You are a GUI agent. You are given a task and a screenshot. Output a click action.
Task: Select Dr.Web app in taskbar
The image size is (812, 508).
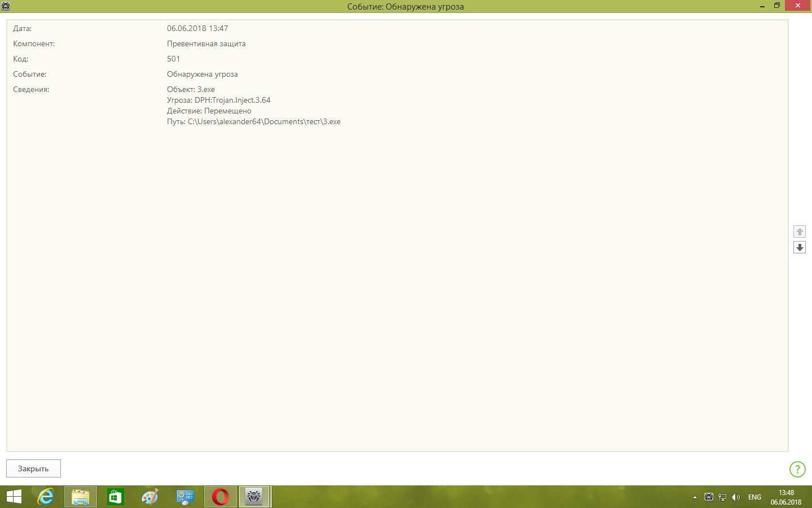point(254,497)
